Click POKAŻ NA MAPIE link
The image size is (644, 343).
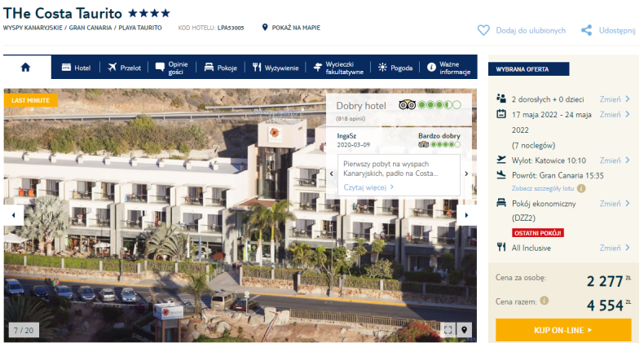[291, 28]
